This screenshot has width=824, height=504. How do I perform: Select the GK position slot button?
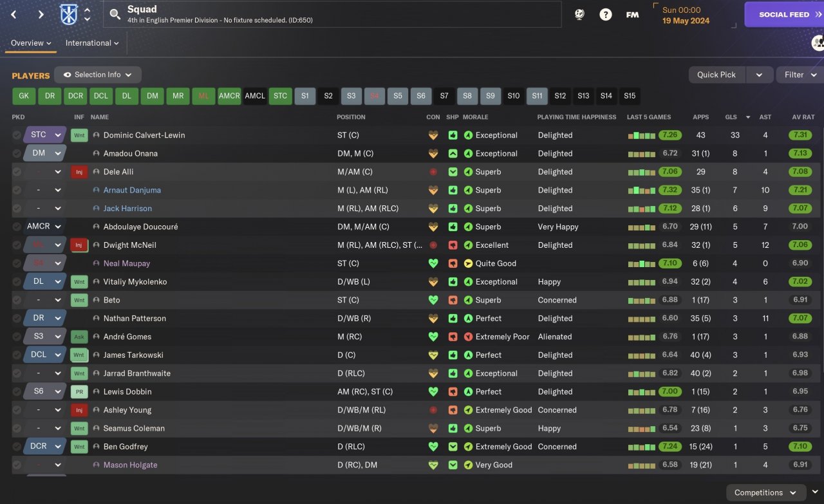coord(23,96)
